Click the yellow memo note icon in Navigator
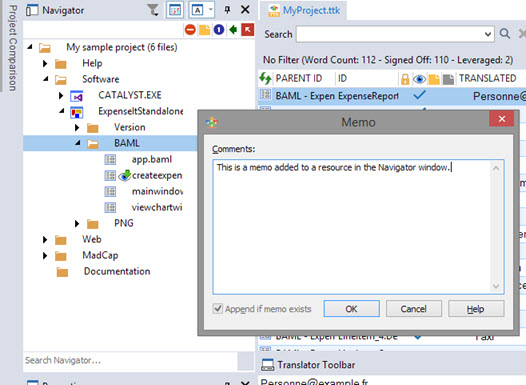 (205, 30)
